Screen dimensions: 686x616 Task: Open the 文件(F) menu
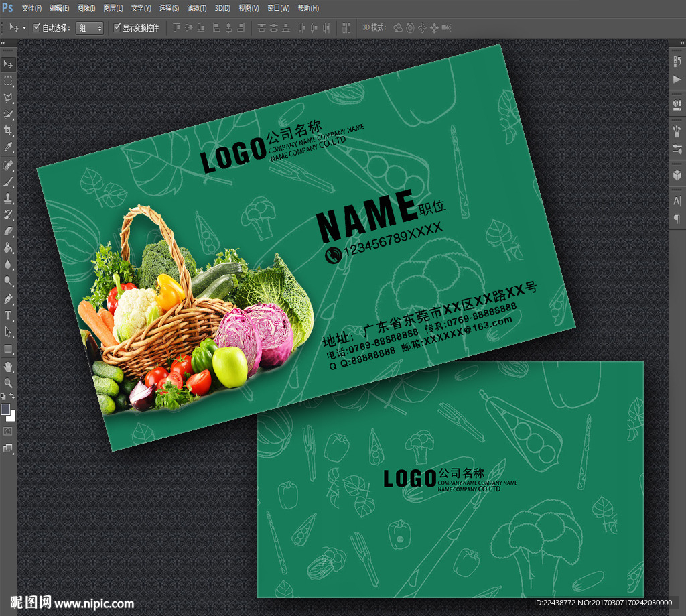coord(31,8)
